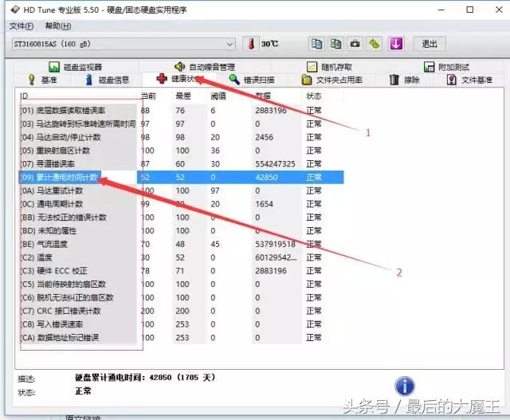
Task: Select the (0C) 通电周期计数 row
Action: 181,204
